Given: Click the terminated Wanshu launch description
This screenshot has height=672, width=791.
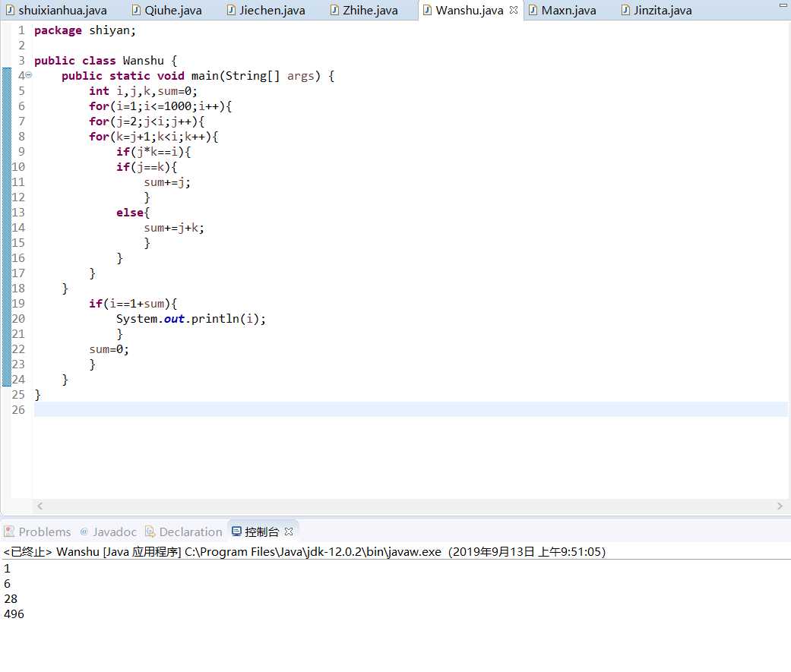Looking at the screenshot, I should [x=304, y=551].
